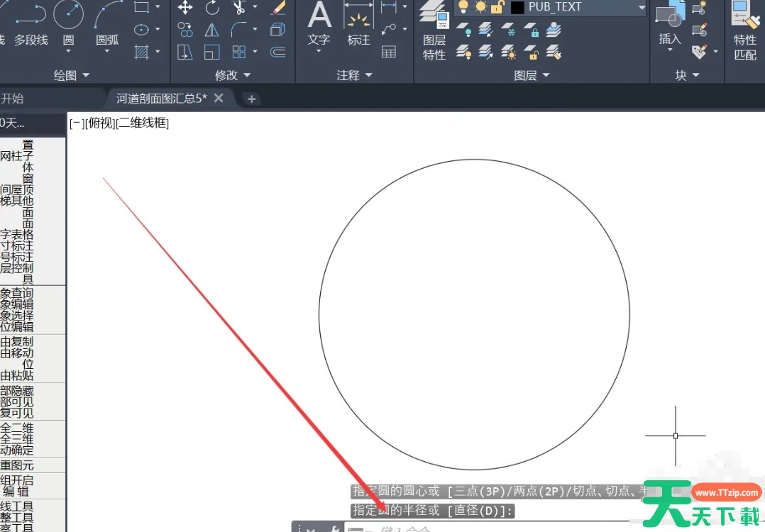Activate the Offset tool

coord(277,52)
